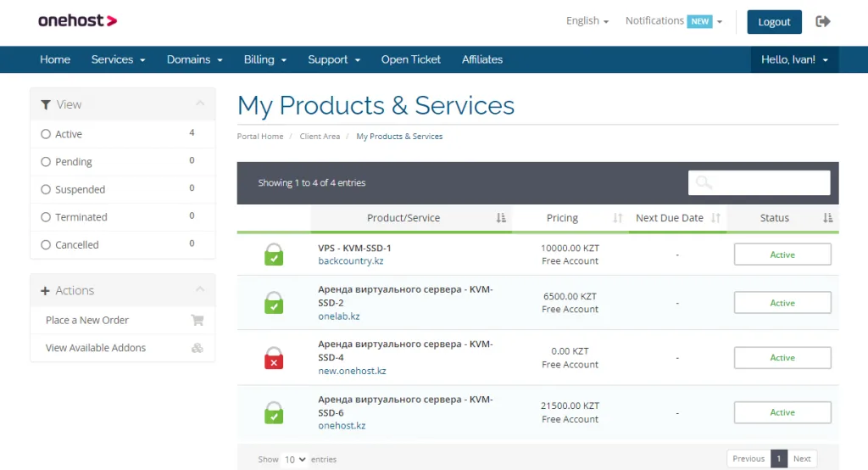Click the red lock icon for new.onehost.kz

click(274, 357)
